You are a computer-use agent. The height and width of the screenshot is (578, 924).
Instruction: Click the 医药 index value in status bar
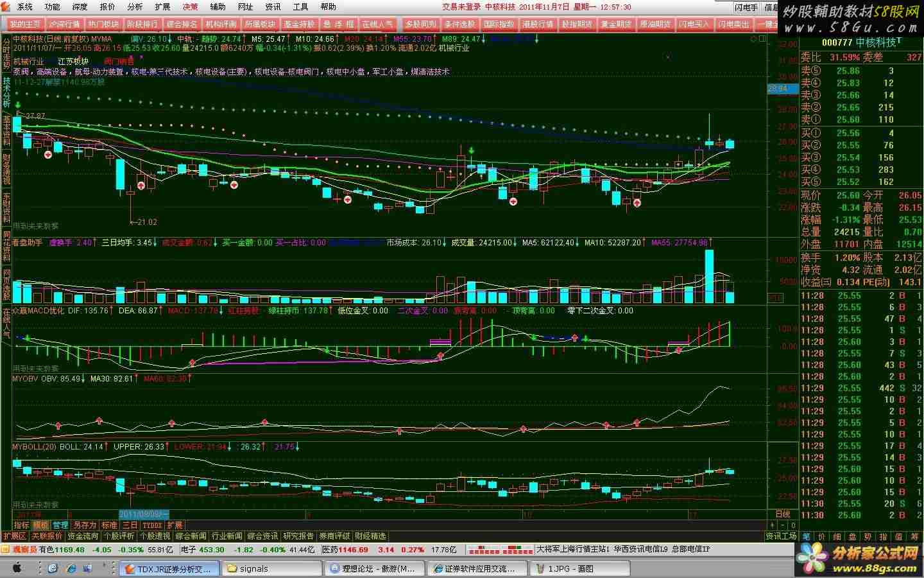[x=353, y=550]
